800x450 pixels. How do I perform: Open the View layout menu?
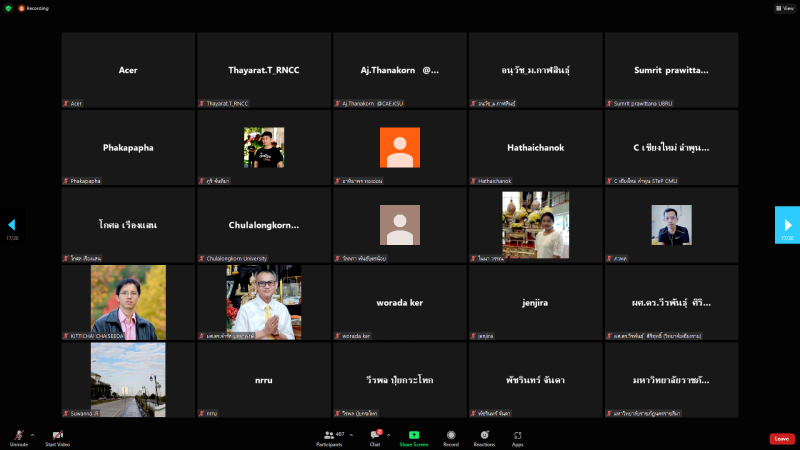[784, 7]
